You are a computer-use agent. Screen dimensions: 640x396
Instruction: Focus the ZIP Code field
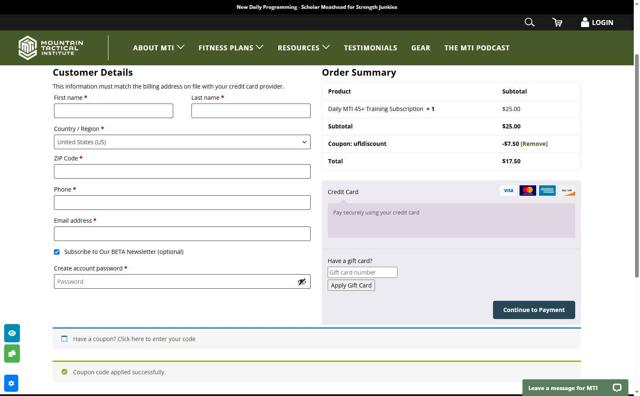click(x=182, y=171)
